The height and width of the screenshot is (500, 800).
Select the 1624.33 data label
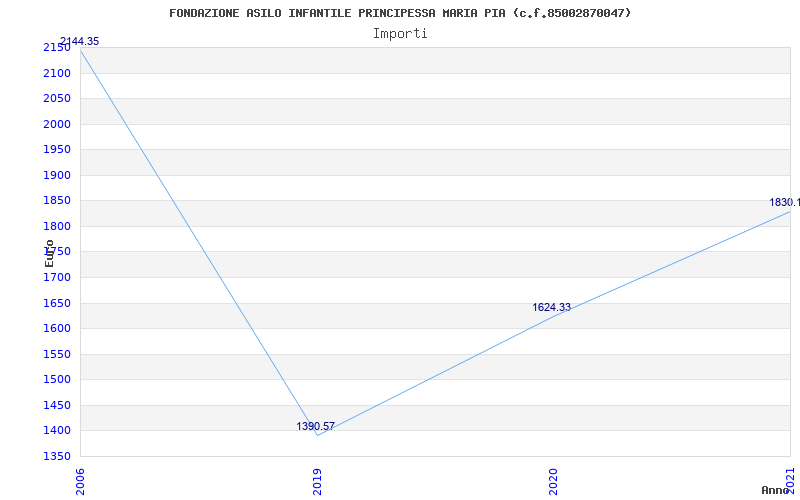pyautogui.click(x=552, y=307)
